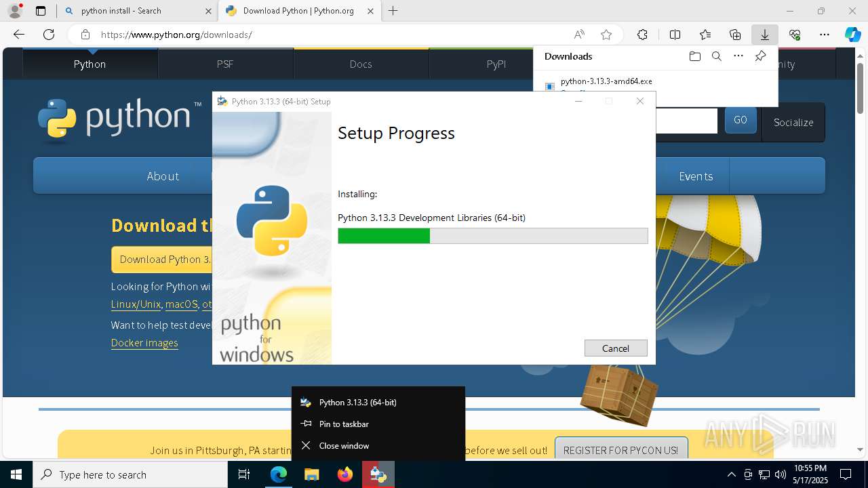Follow the Docker images link
Screen dimensions: 868x488
pyautogui.click(x=144, y=343)
